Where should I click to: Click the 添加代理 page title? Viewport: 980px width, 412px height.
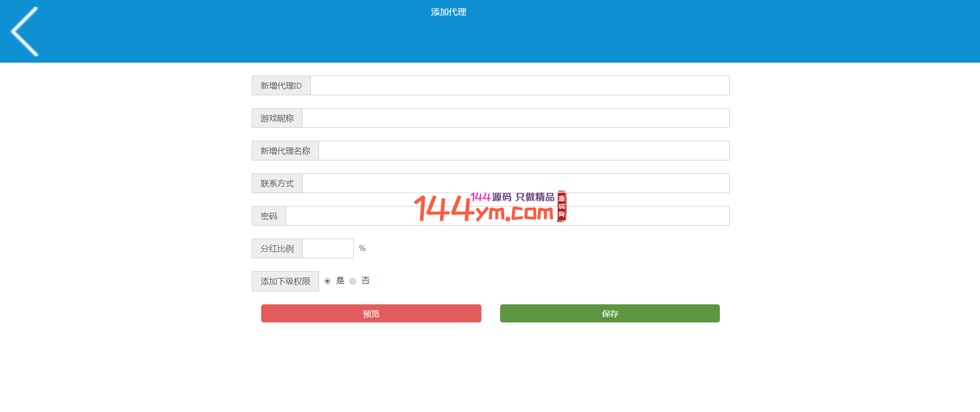tap(448, 12)
